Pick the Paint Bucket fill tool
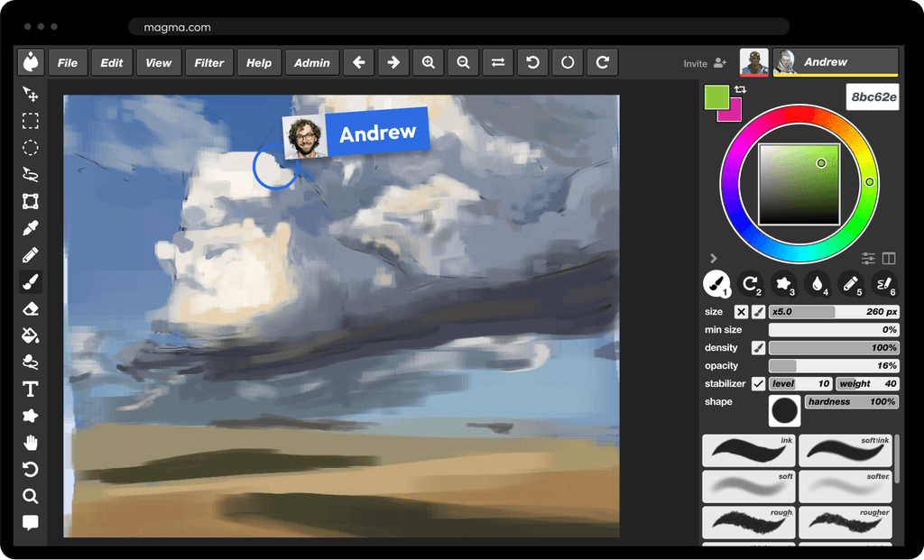Viewport: 924px width, 560px height. coord(30,335)
